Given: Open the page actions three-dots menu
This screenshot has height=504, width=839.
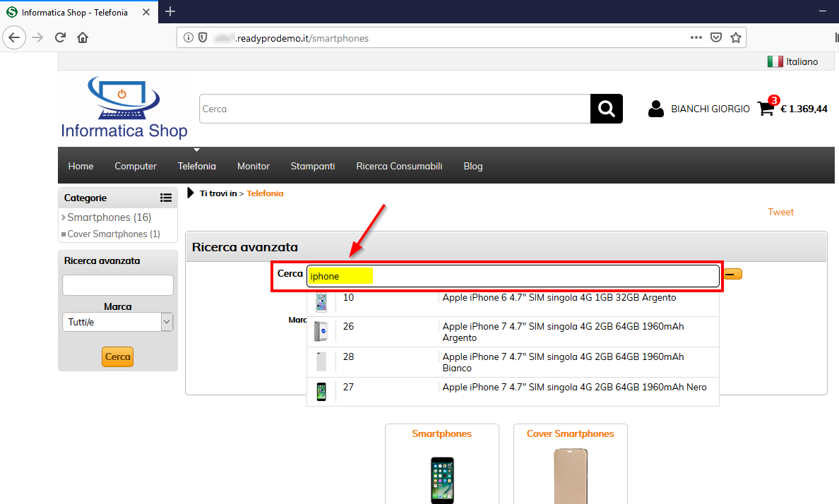Looking at the screenshot, I should tap(696, 37).
